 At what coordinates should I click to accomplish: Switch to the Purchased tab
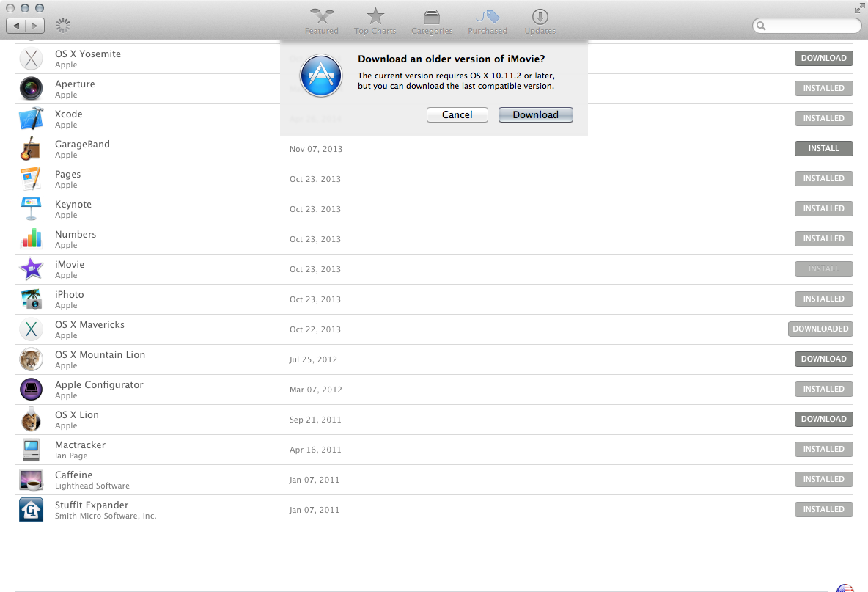coord(487,22)
